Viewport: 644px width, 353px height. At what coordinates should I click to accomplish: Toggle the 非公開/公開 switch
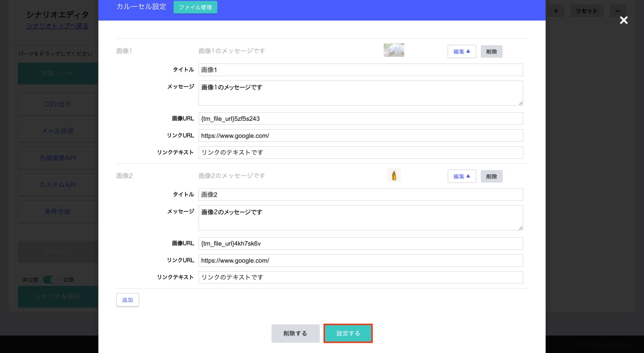click(x=51, y=280)
